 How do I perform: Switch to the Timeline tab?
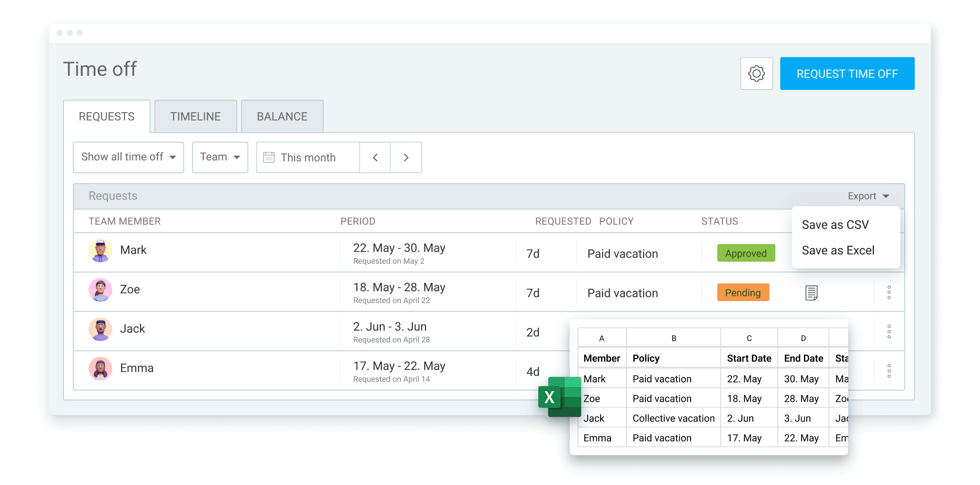195,117
